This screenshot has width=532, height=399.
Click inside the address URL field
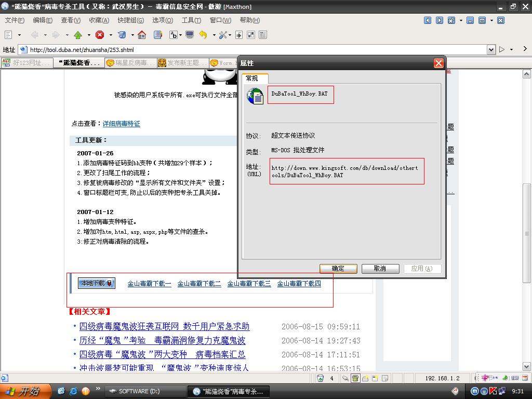point(252,50)
